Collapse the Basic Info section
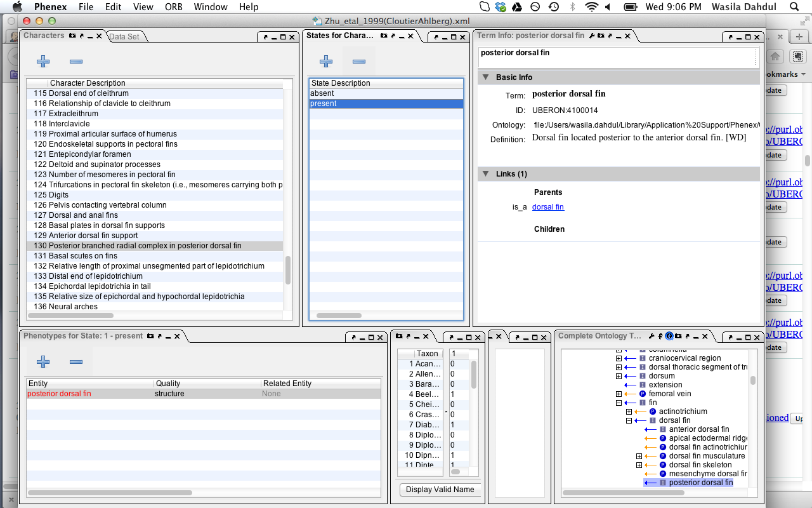Viewport: 812px width, 508px height. pos(485,77)
